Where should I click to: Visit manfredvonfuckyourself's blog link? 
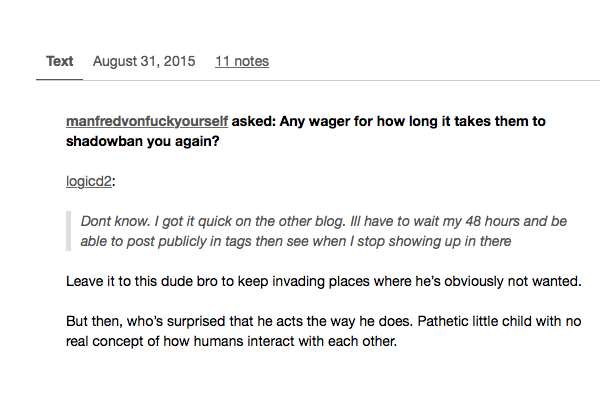[x=147, y=121]
